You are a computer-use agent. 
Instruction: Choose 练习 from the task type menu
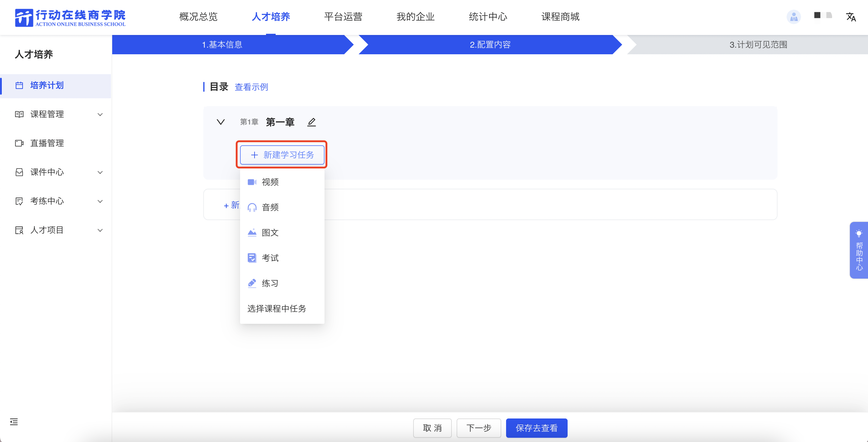point(282,283)
